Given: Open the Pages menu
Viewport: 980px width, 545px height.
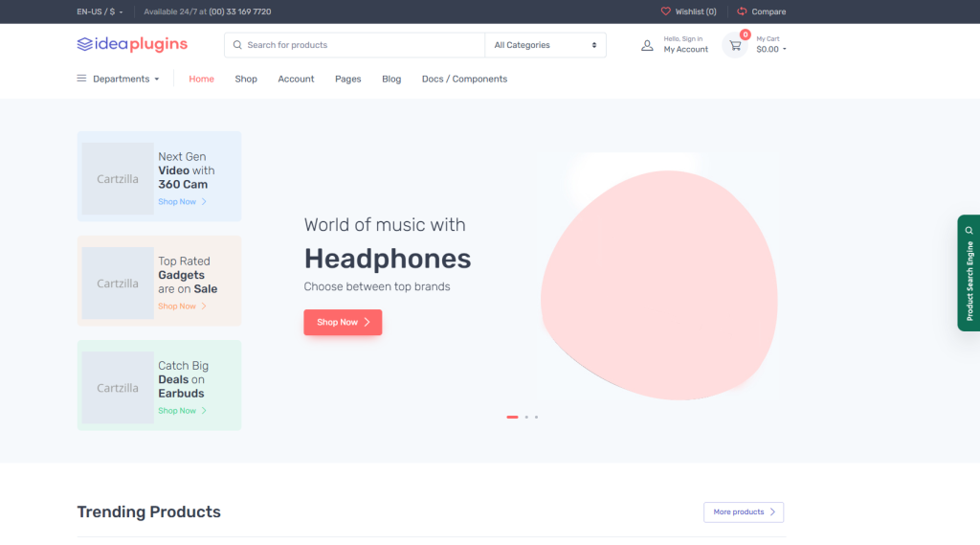Looking at the screenshot, I should click(348, 79).
